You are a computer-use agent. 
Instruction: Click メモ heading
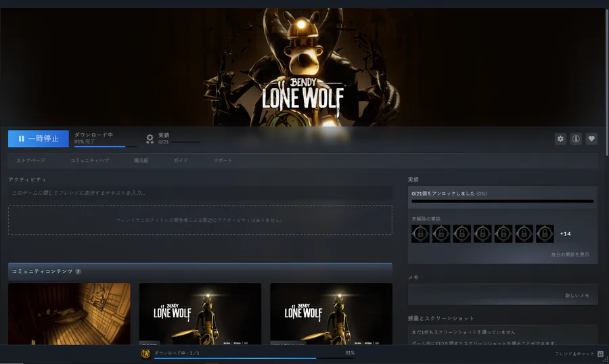click(x=413, y=277)
